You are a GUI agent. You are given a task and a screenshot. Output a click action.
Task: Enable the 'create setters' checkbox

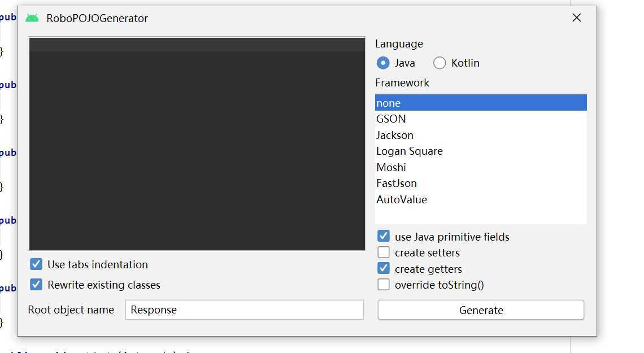(x=384, y=252)
